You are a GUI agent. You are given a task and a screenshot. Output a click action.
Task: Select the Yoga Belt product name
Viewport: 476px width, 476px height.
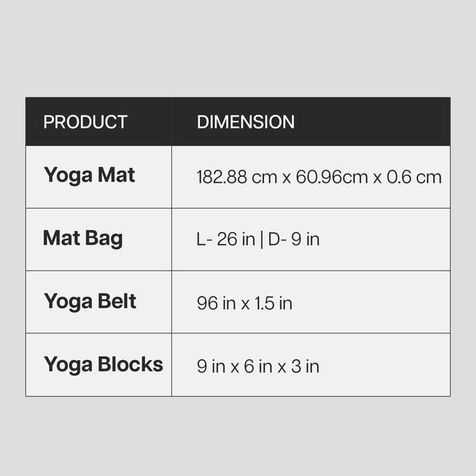click(x=90, y=301)
